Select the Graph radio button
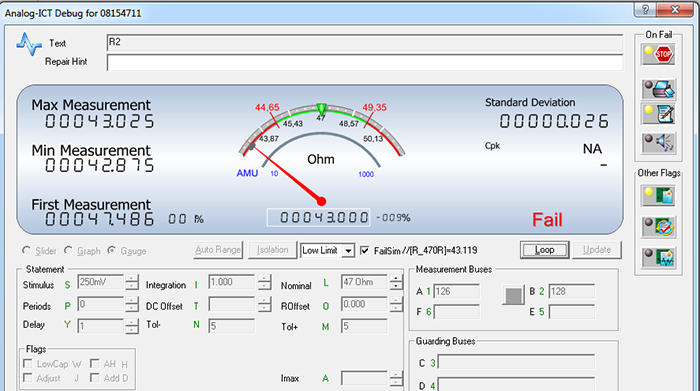The image size is (700, 391). coord(68,250)
